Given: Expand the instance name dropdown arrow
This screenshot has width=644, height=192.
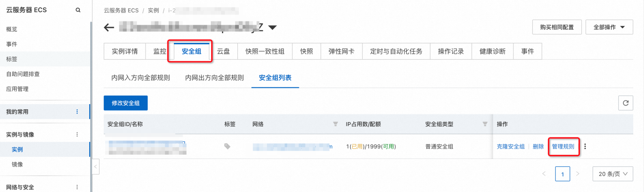Looking at the screenshot, I should pyautogui.click(x=272, y=28).
